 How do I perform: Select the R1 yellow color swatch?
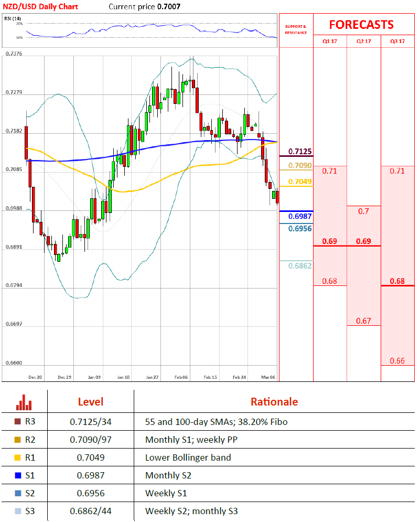tap(18, 457)
